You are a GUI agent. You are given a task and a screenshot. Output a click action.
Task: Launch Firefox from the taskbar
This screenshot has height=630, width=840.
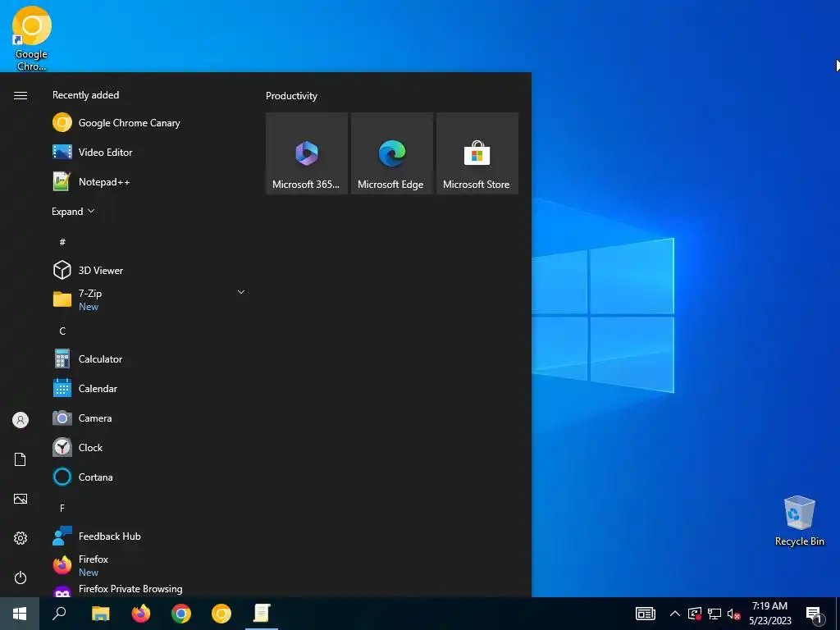(141, 614)
